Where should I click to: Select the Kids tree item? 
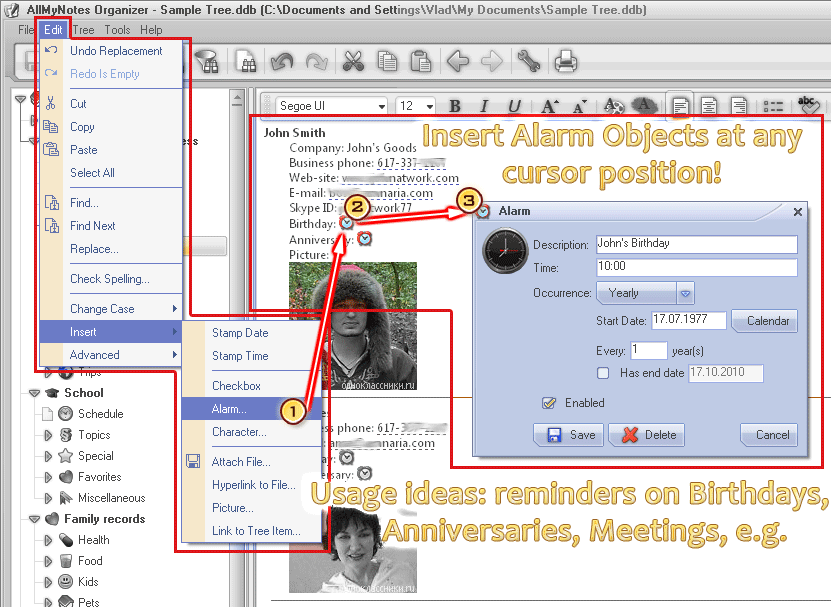88,582
